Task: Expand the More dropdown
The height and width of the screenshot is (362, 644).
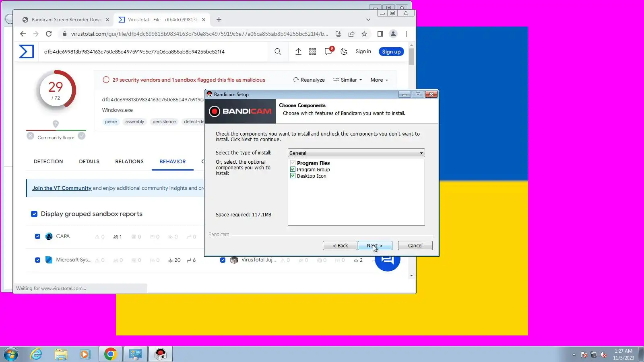Action: pyautogui.click(x=380, y=80)
